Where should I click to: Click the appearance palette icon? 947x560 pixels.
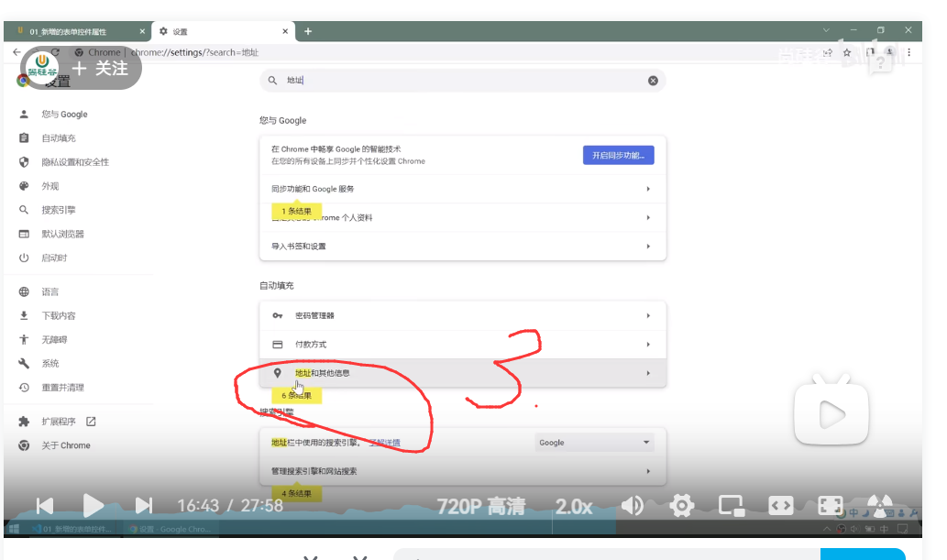click(24, 186)
